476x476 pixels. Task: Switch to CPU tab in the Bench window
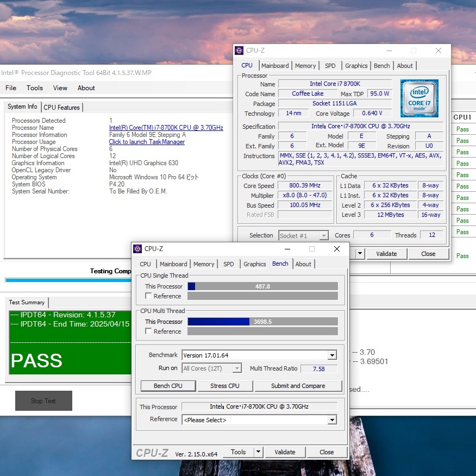click(x=145, y=264)
